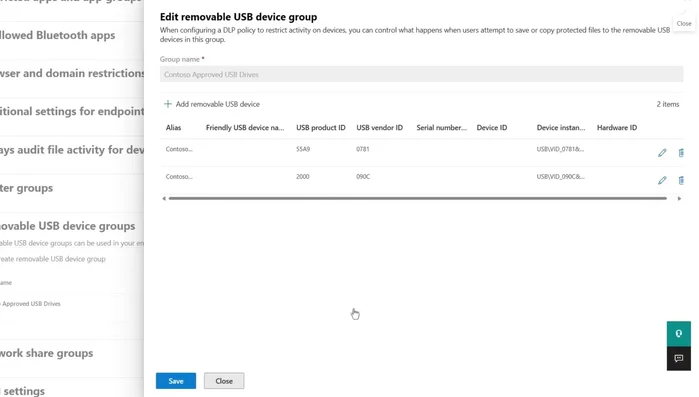Viewport: 699px width, 397px height.
Task: Open the feedback chat icon button
Action: tap(678, 358)
